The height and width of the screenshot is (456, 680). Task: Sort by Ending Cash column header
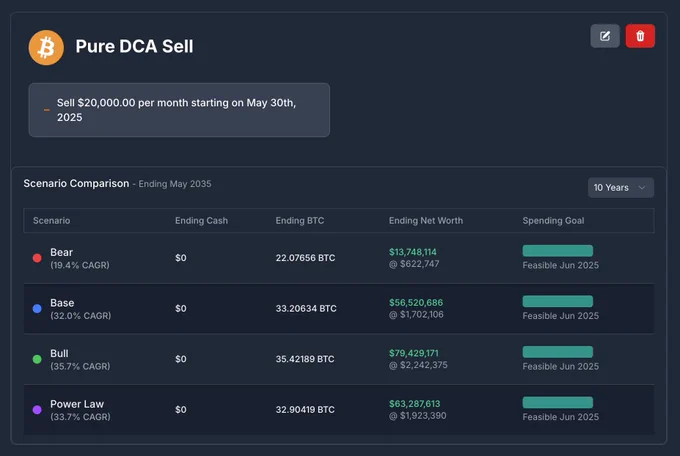pos(201,220)
